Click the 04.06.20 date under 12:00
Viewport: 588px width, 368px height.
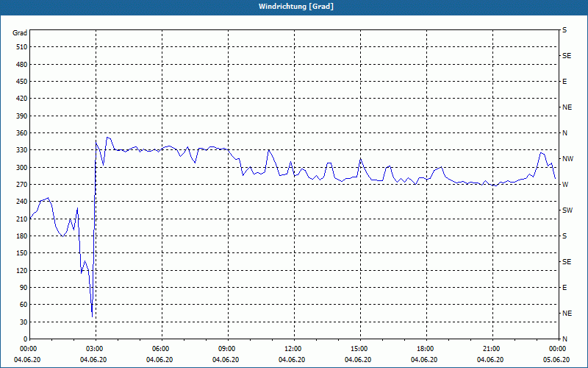tap(292, 360)
